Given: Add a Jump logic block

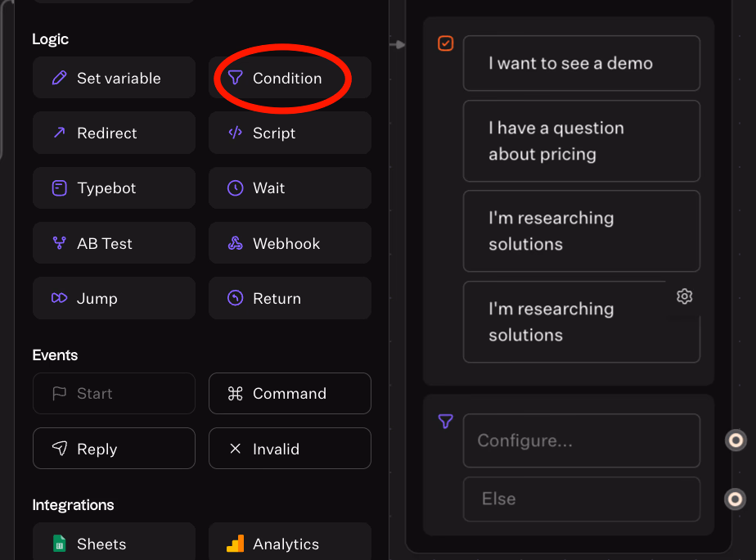Looking at the screenshot, I should coord(114,298).
